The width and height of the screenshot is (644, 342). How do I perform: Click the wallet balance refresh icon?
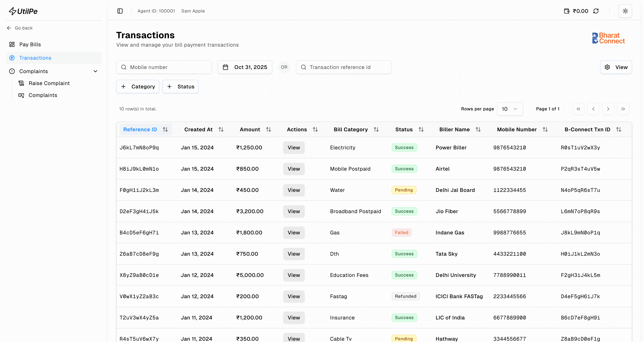coord(596,11)
